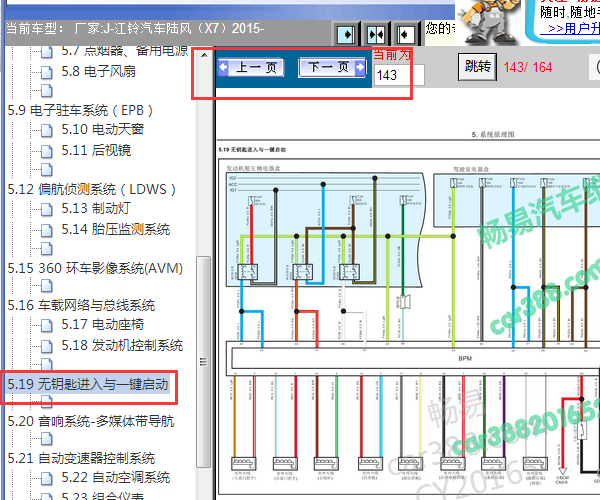The height and width of the screenshot is (500, 600).
Task: Open 5.17 电动座椅 tree entry
Action: tap(103, 324)
